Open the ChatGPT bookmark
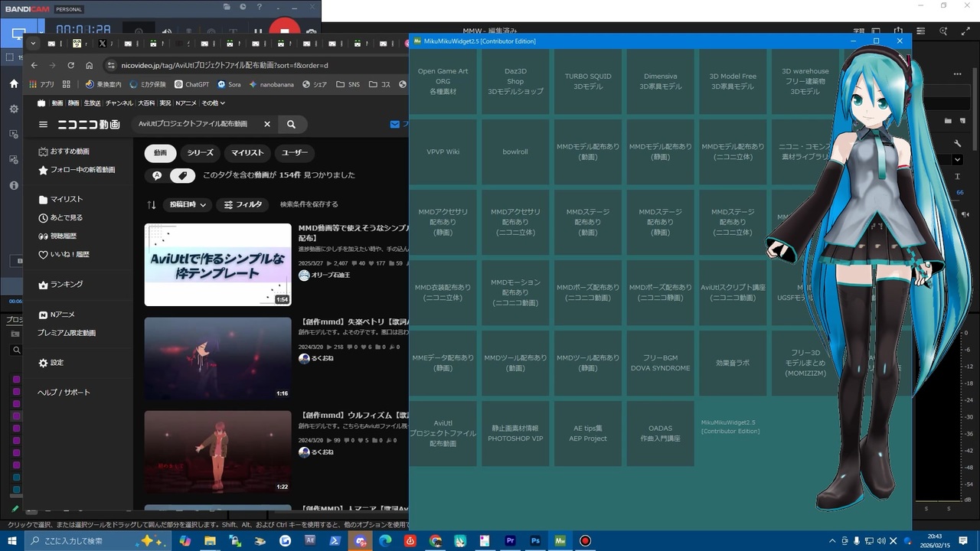Viewport: 980px width, 551px height. coord(191,84)
